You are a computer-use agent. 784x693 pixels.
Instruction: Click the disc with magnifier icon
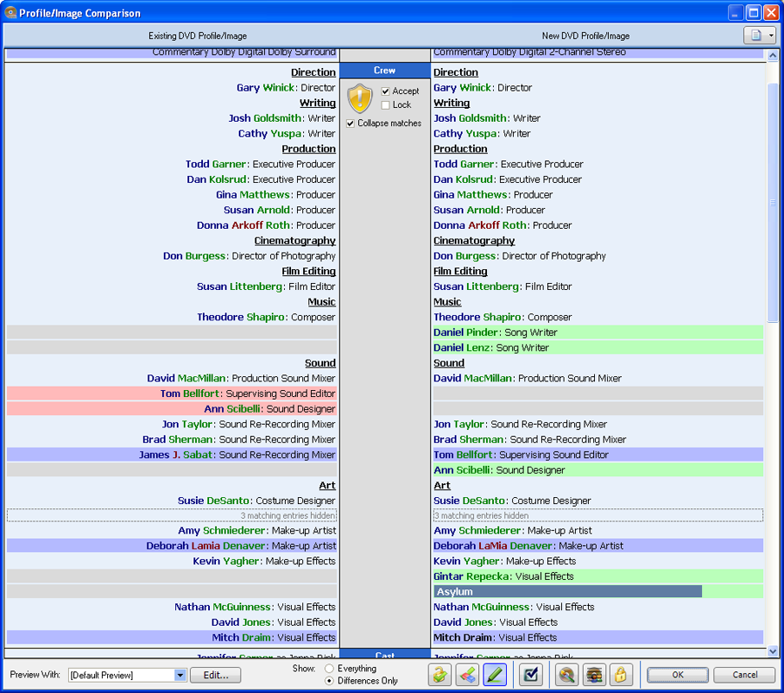[x=567, y=675]
